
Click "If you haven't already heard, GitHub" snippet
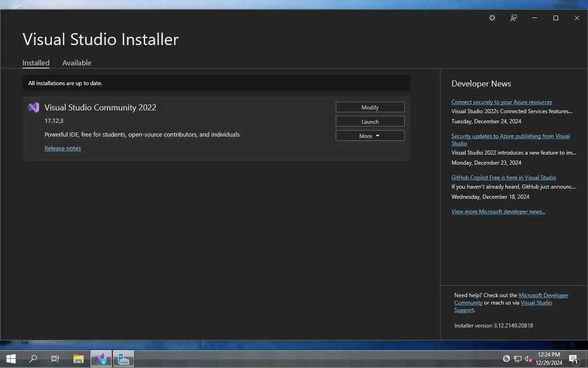514,187
